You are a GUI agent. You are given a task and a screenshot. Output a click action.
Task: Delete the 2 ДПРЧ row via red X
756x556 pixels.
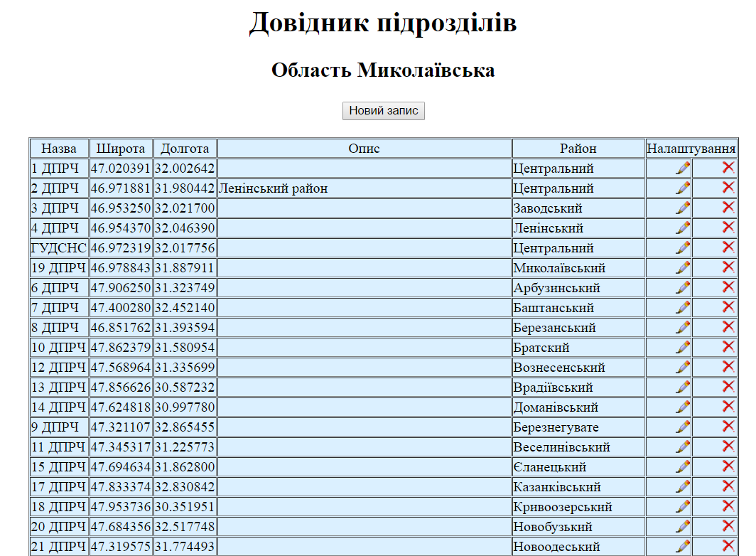pyautogui.click(x=728, y=187)
